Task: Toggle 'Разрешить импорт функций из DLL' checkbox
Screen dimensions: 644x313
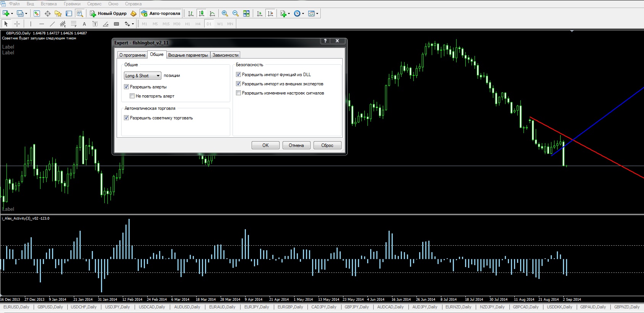Action: 238,75
